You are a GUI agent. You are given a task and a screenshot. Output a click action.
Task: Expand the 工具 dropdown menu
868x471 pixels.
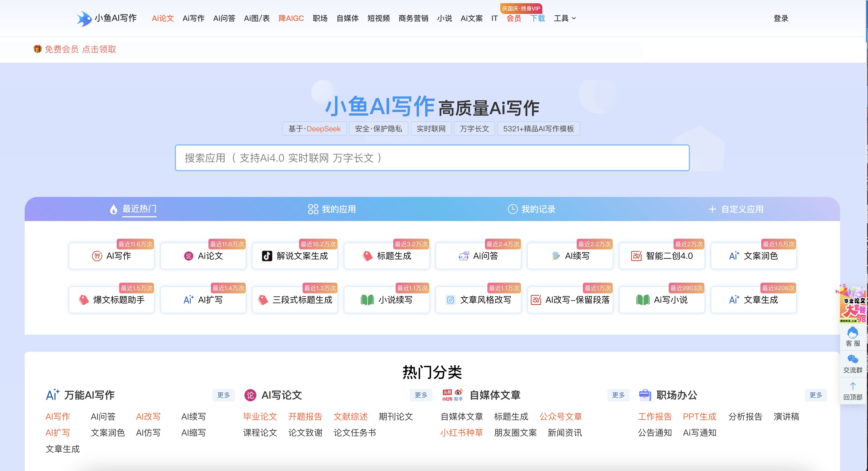[565, 18]
